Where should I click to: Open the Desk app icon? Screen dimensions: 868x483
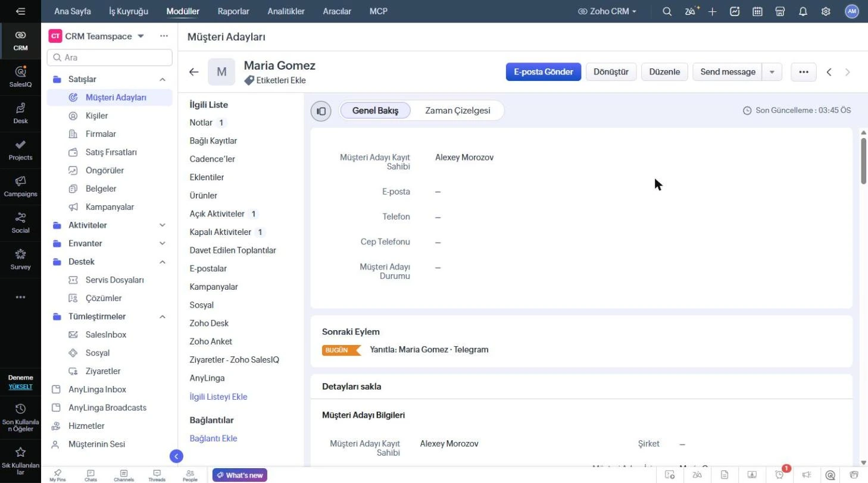pos(20,113)
